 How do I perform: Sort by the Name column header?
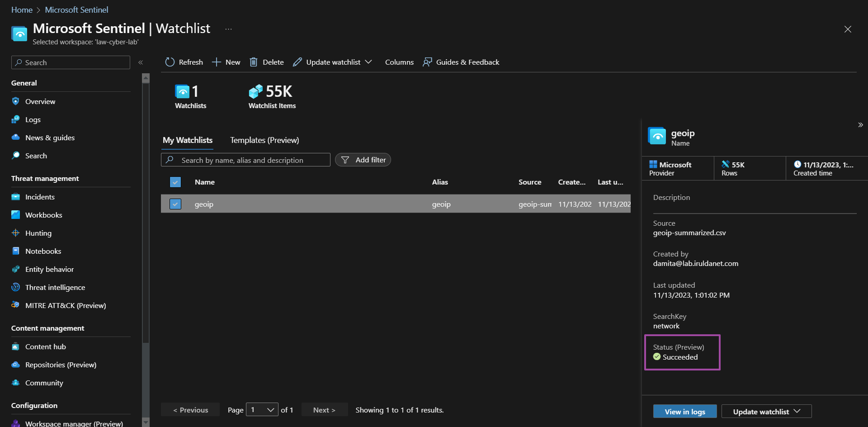(205, 182)
